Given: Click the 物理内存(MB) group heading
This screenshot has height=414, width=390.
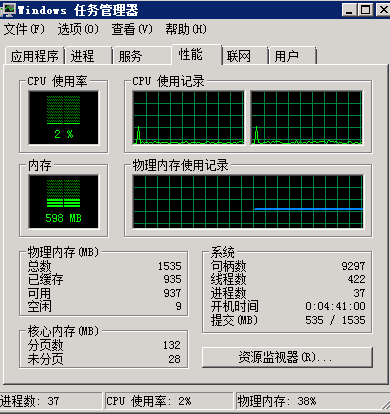Looking at the screenshot, I should (x=63, y=252).
